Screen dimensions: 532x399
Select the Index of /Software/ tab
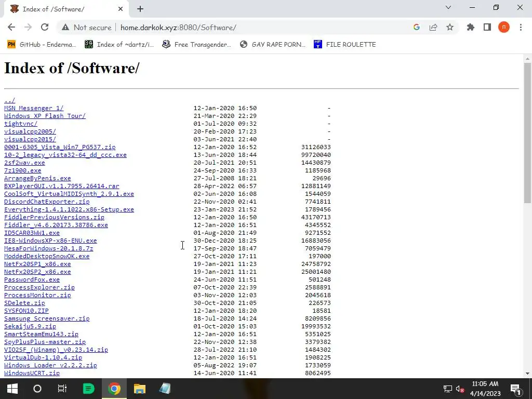coord(66,9)
